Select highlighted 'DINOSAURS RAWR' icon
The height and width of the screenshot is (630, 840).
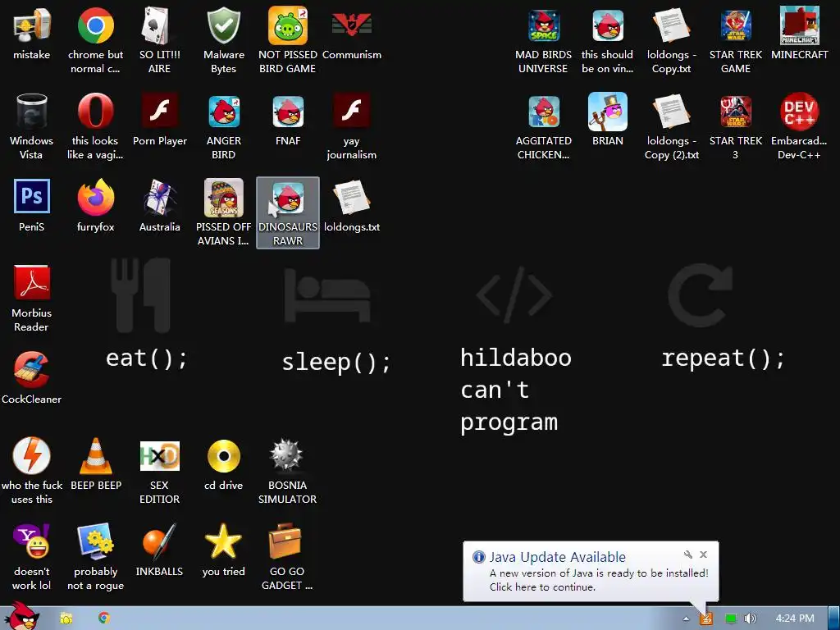click(288, 212)
